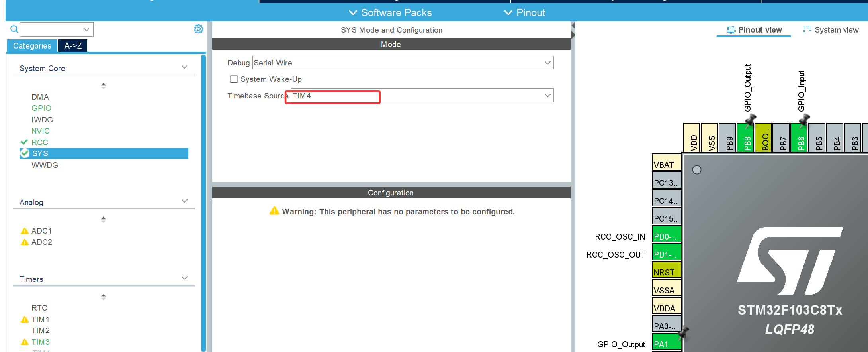
Task: Click the Timers sort arrows
Action: point(103,297)
